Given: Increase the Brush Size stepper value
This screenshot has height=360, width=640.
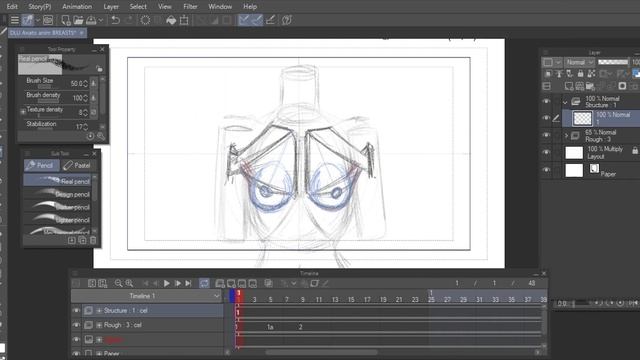Looking at the screenshot, I should [85, 82].
